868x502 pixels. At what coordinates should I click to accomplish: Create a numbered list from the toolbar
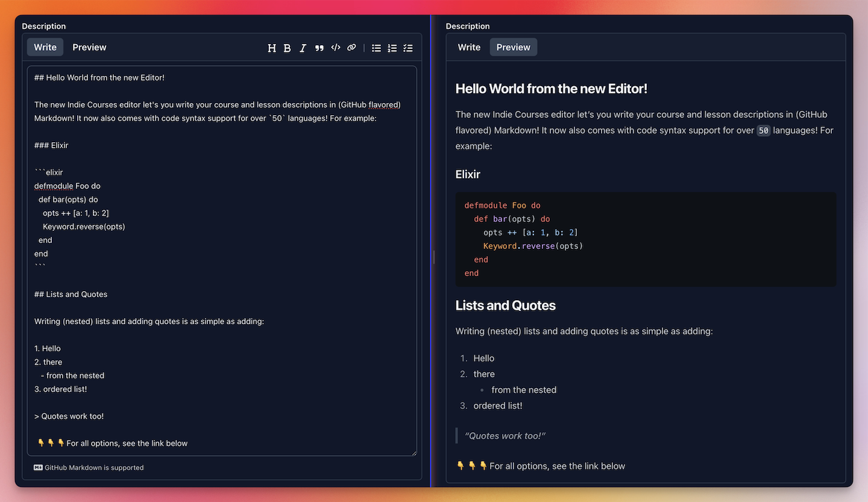[392, 48]
